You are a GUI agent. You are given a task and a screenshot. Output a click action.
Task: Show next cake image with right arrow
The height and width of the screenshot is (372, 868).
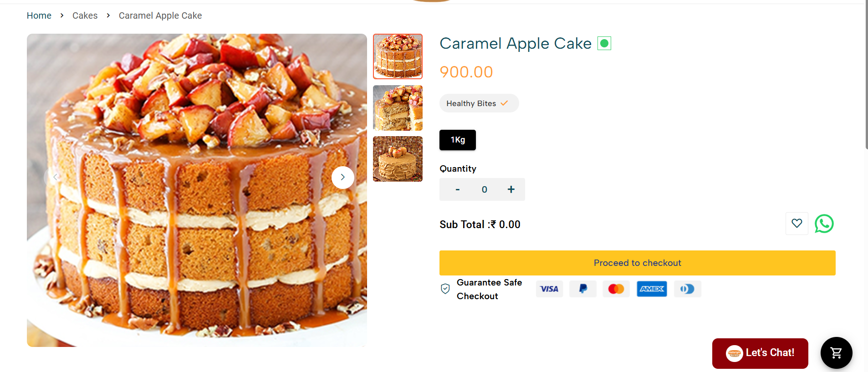[x=342, y=177]
